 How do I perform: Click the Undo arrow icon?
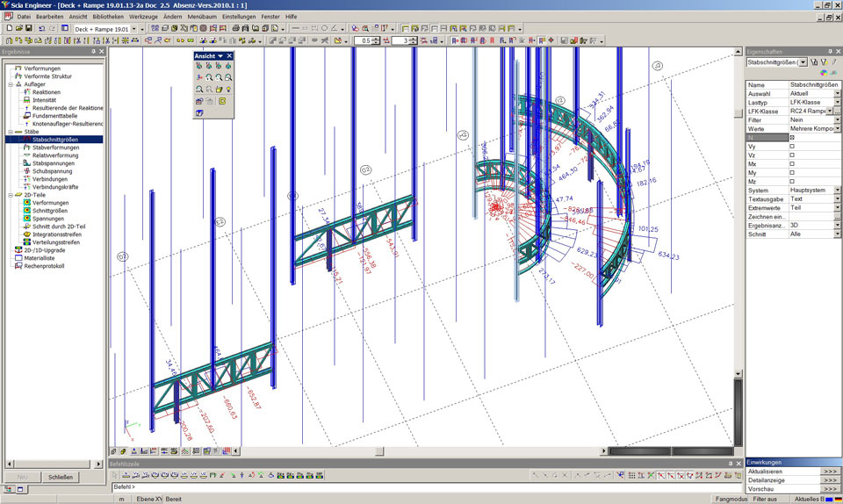click(42, 28)
